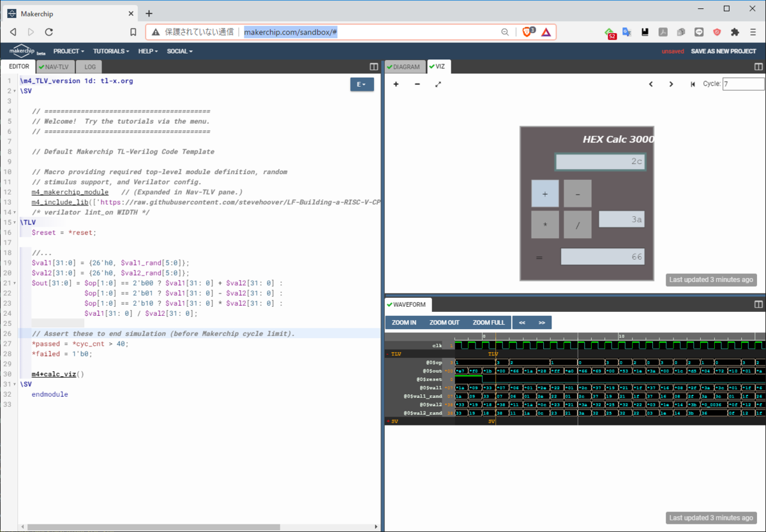Step back one cycle with the left chevron

coord(650,84)
